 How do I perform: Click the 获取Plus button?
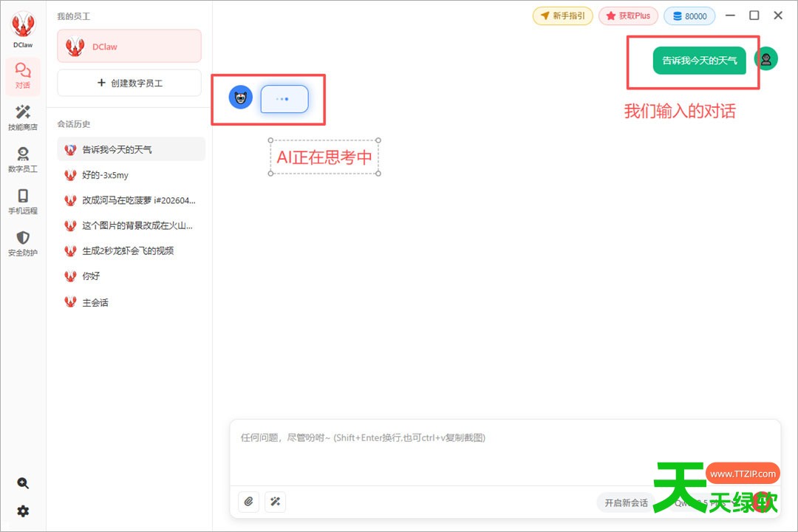(628, 16)
